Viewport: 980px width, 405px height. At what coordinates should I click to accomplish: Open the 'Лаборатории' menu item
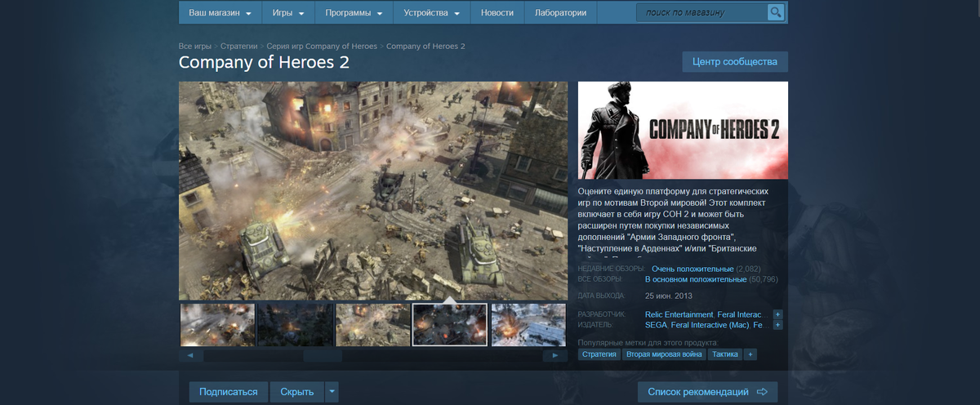coord(560,13)
